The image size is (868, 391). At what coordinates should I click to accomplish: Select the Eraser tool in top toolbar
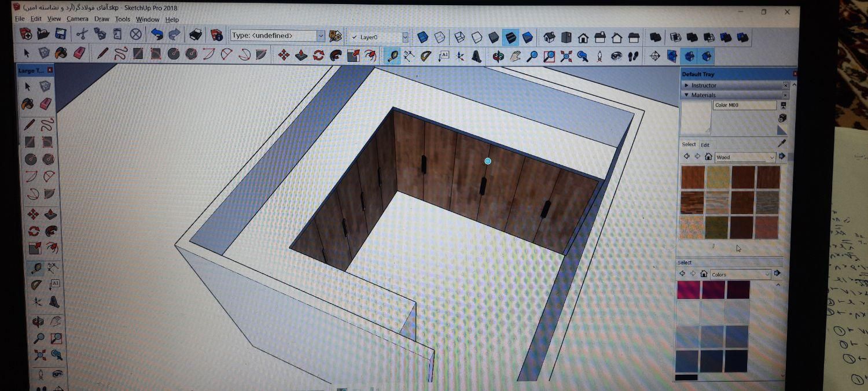(79, 54)
